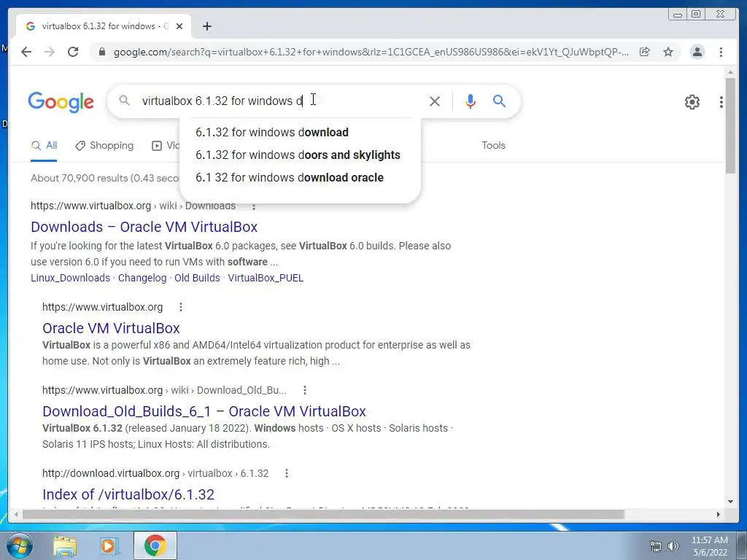Go back using the browser back arrow

(26, 52)
